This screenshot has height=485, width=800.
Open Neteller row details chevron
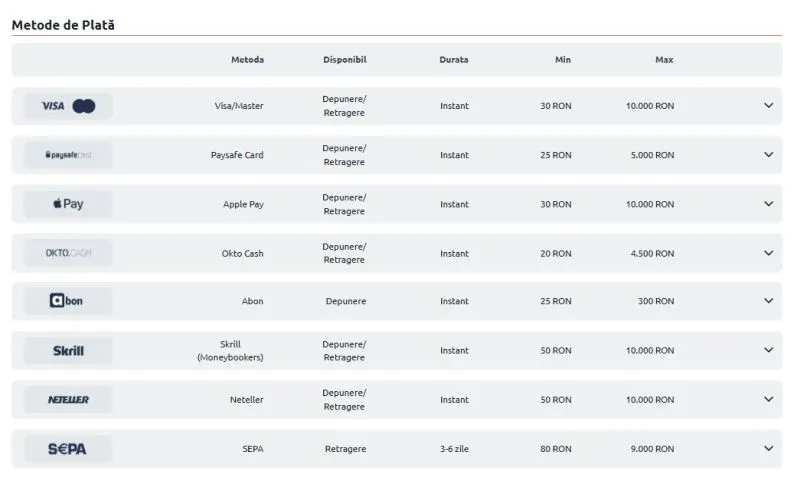point(768,399)
